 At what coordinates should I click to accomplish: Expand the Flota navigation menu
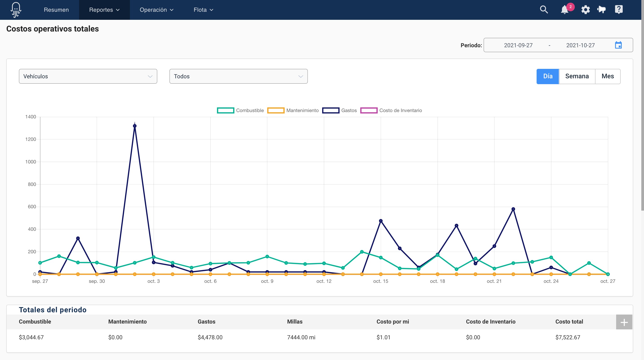[x=203, y=10]
